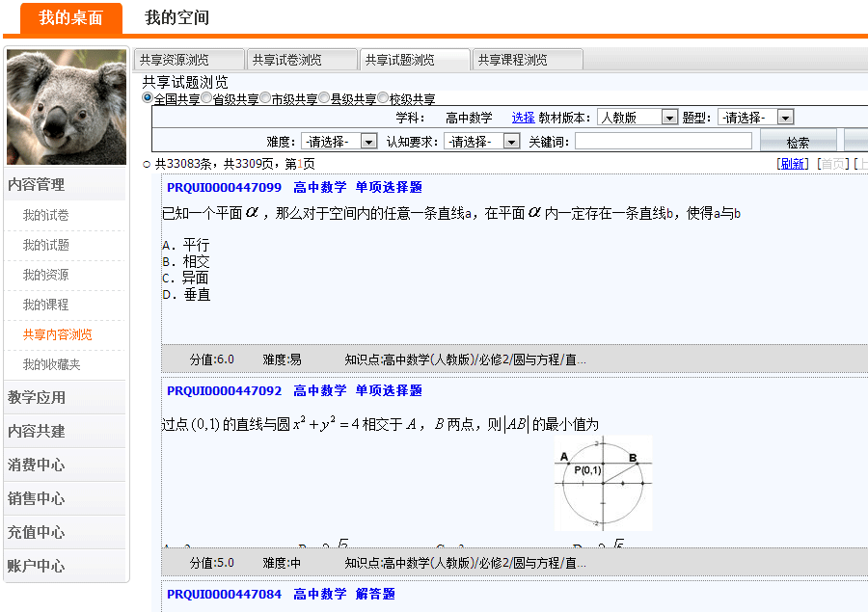The height and width of the screenshot is (612, 868).
Task: Click the 选择 subject link
Action: point(523,118)
